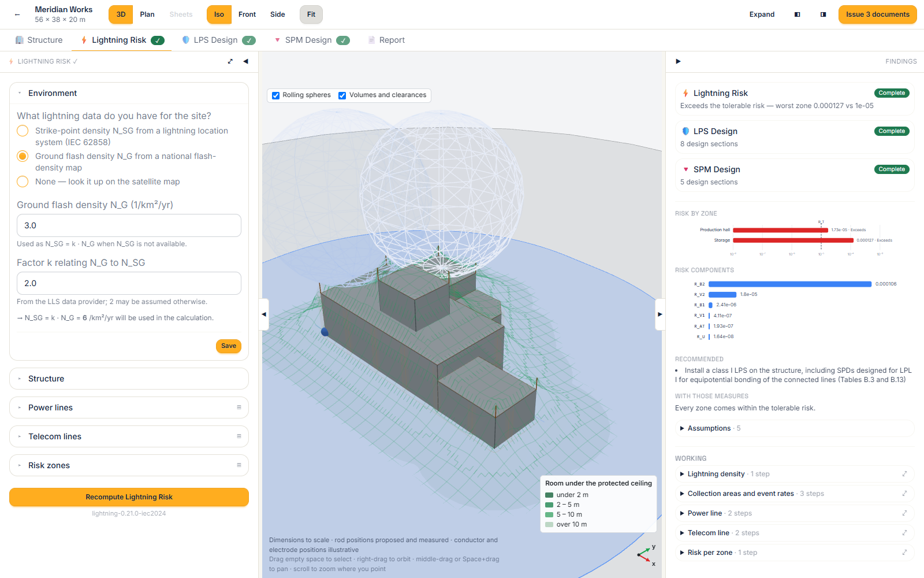The height and width of the screenshot is (578, 924).
Task: Collapse the Environment section
Action: pos(129,93)
